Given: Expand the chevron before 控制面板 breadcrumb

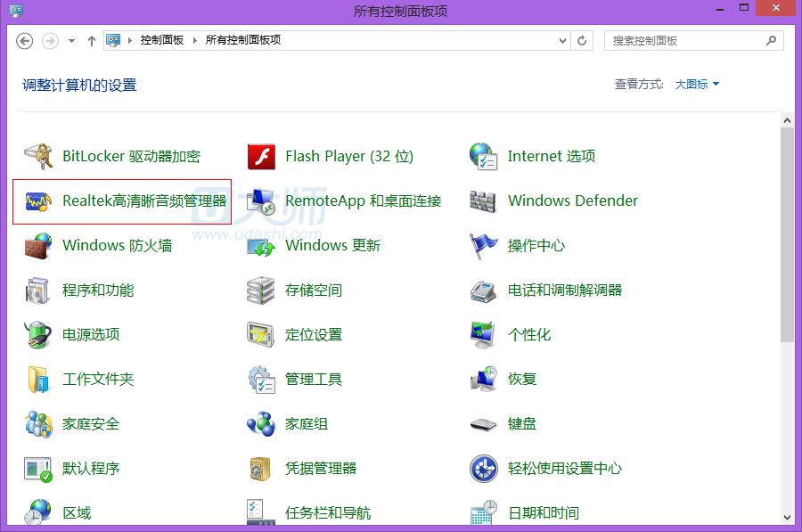Looking at the screenshot, I should 129,40.
